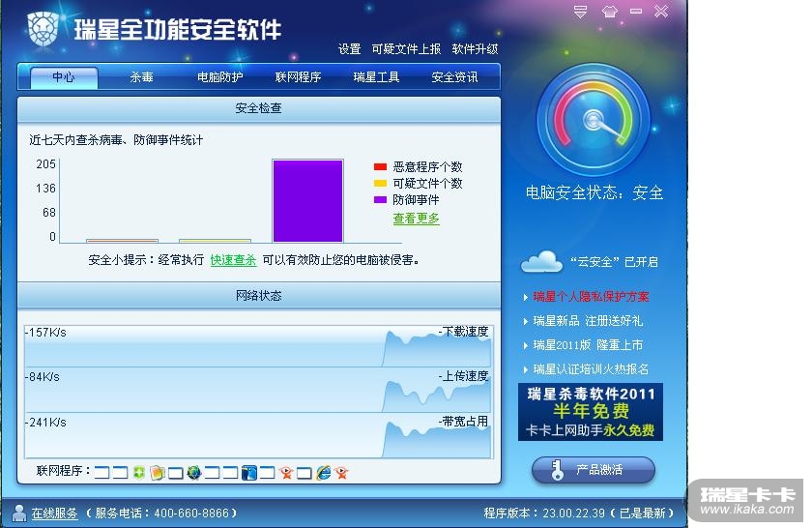This screenshot has height=528, width=812.
Task: Click the 上传速度 upload graph
Action: 258,390
